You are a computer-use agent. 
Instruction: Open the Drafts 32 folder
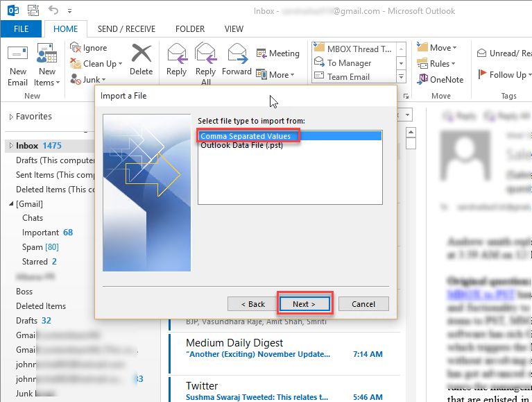pos(33,321)
